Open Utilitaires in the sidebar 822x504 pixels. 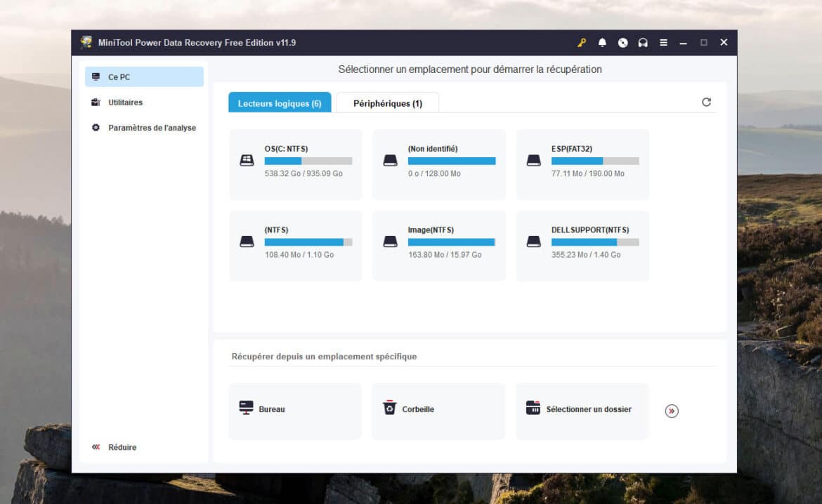124,102
